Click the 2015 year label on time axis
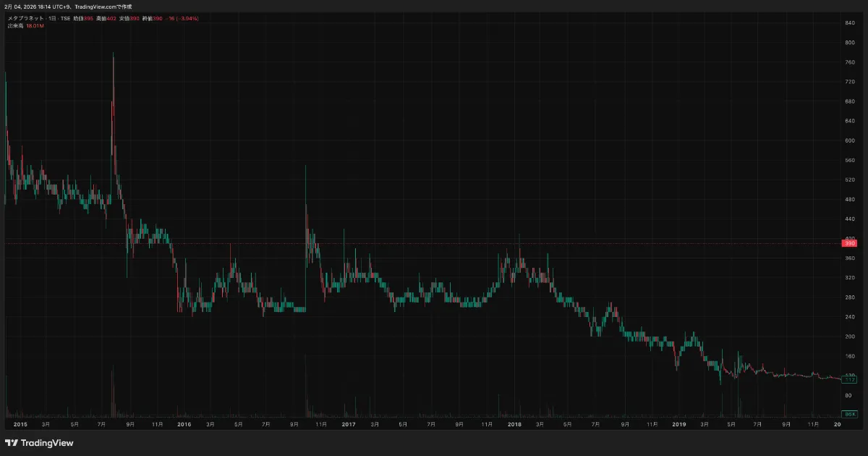 point(20,424)
